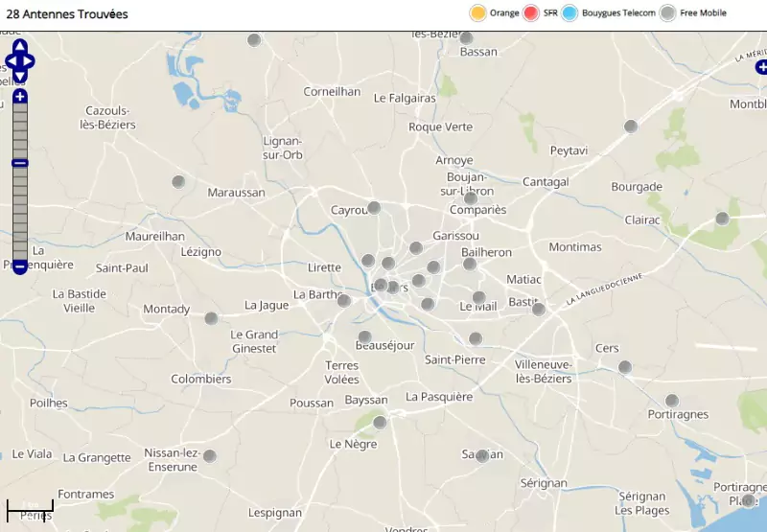Image resolution: width=767 pixels, height=532 pixels.
Task: Click the zoom slider handle
Action: pyautogui.click(x=20, y=163)
